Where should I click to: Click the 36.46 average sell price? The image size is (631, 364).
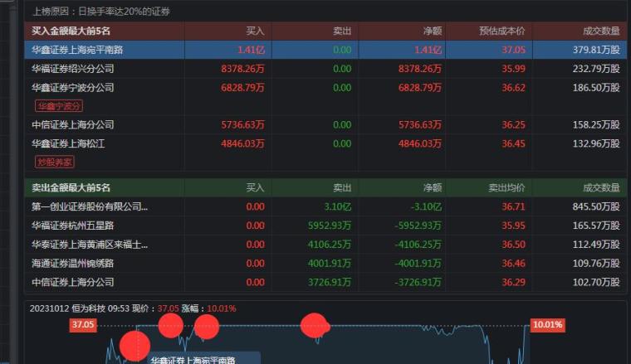coord(513,263)
